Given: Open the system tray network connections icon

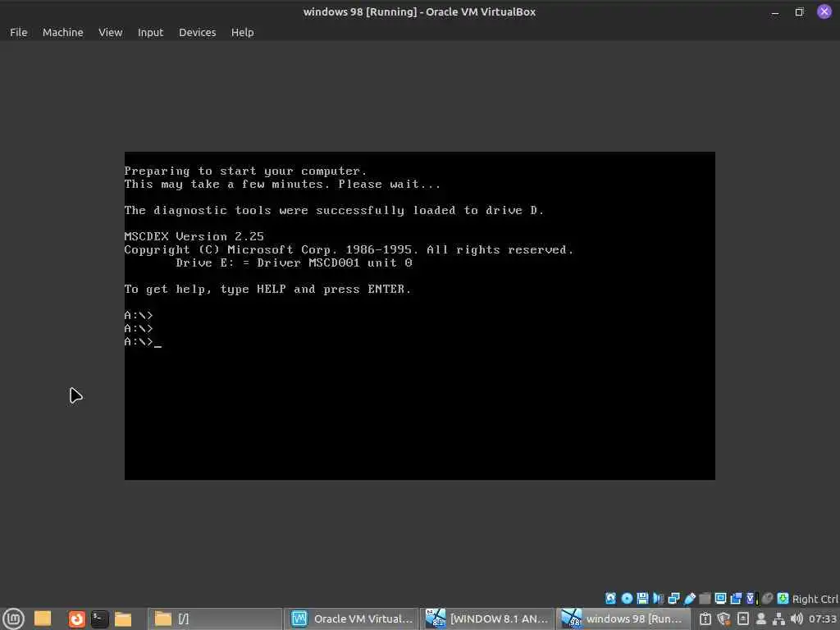Looking at the screenshot, I should pyautogui.click(x=778, y=619).
